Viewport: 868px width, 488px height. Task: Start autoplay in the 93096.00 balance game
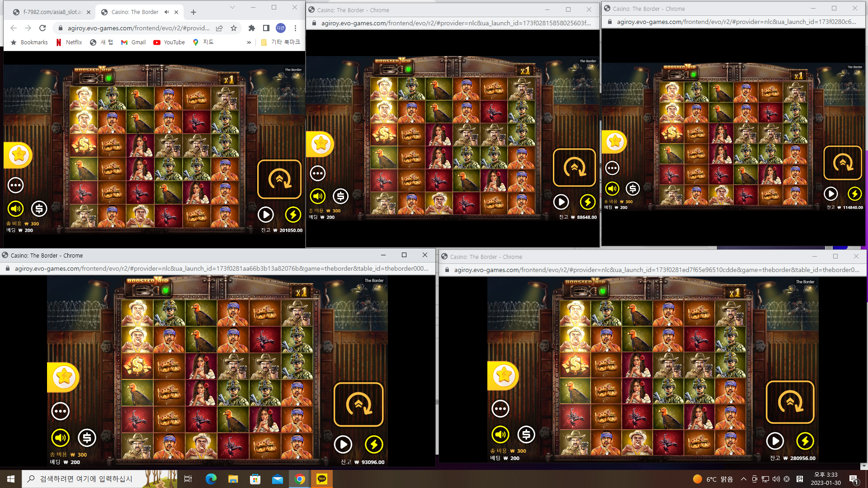click(x=343, y=445)
